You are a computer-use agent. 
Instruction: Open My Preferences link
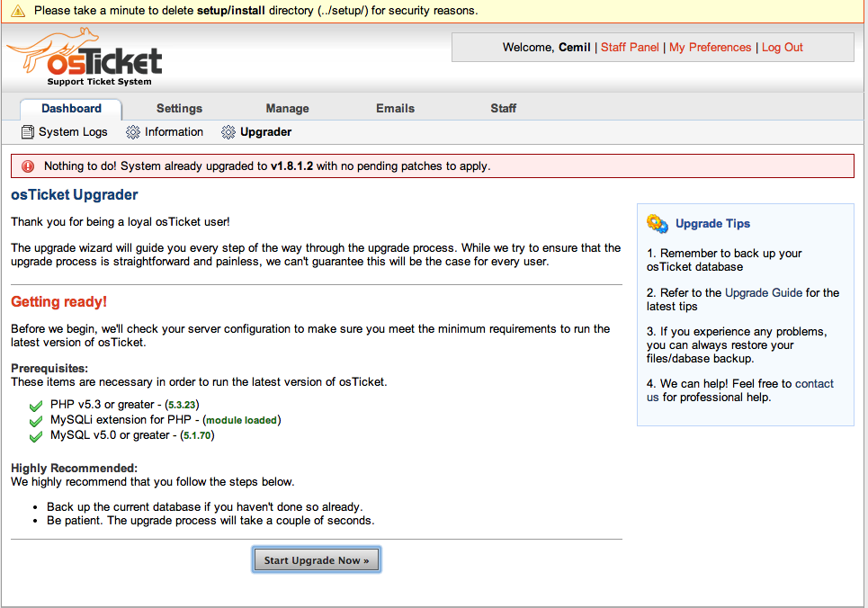click(x=711, y=48)
